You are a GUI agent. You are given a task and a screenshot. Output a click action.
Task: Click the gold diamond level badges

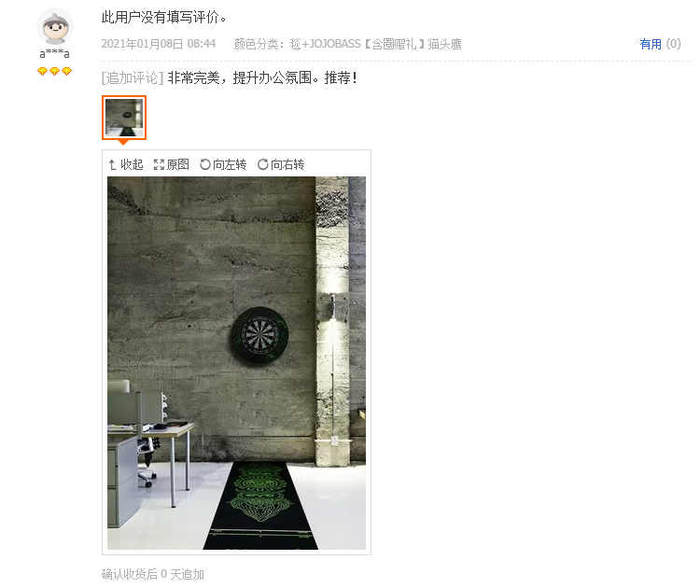[54, 71]
